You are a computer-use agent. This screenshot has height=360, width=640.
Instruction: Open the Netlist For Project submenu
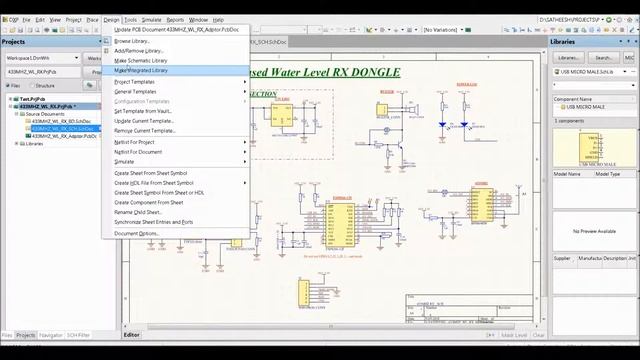pos(176,142)
